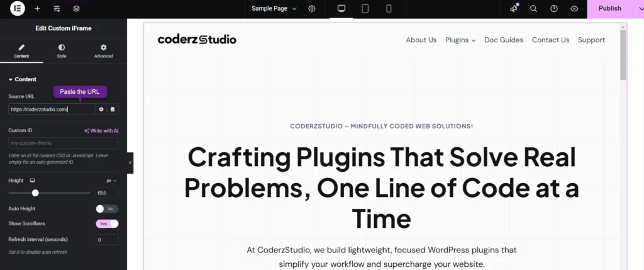This screenshot has width=644, height=270.
Task: Collapse the Content section
Action: click(23, 79)
